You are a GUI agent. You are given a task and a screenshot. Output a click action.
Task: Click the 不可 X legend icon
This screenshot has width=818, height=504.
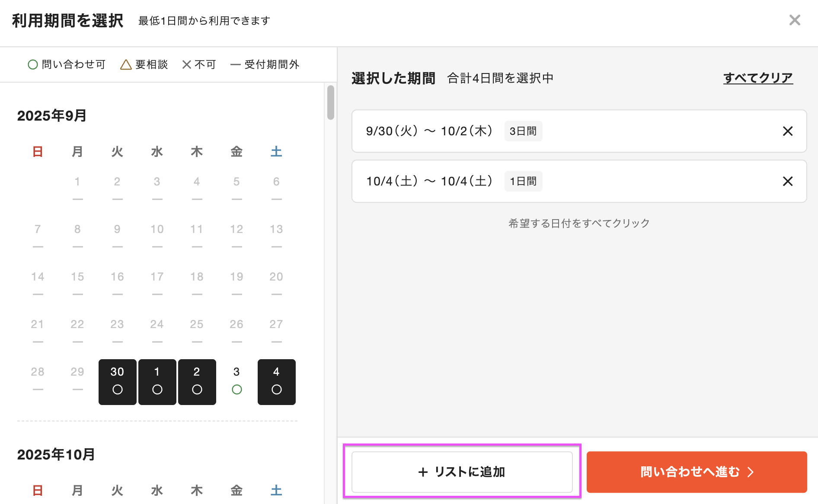187,64
